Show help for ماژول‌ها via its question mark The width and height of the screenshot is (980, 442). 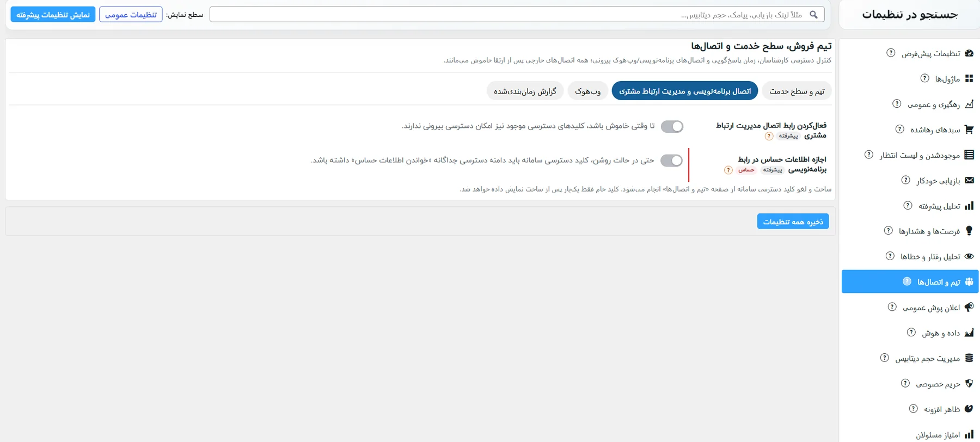(925, 78)
